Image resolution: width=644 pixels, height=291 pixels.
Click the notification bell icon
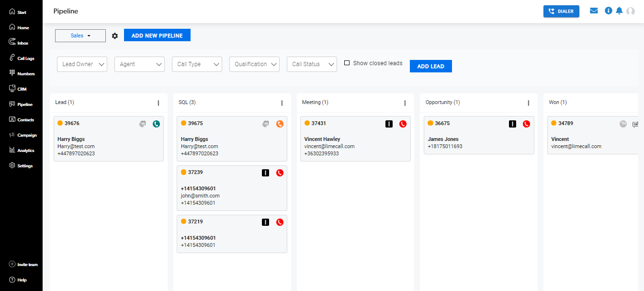tap(619, 11)
